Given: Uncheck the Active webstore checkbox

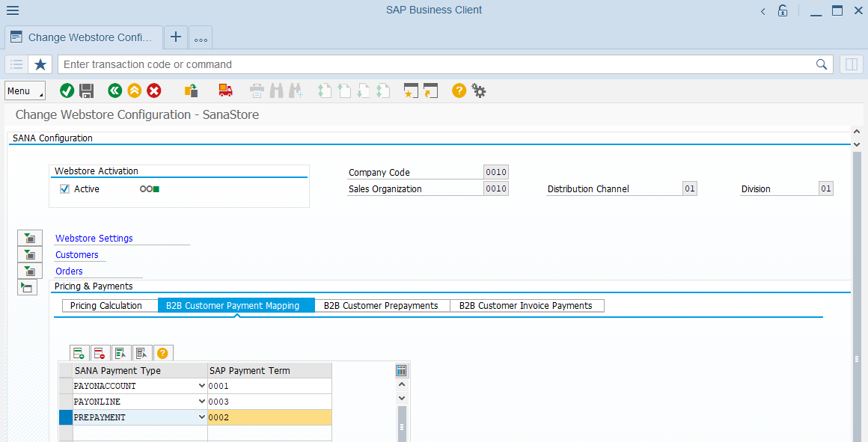Looking at the screenshot, I should pos(65,189).
